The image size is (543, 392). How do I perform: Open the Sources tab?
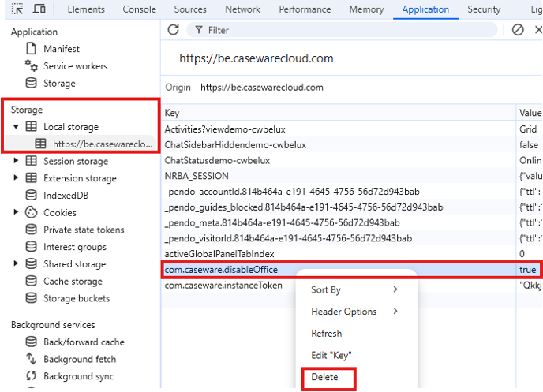coord(190,9)
